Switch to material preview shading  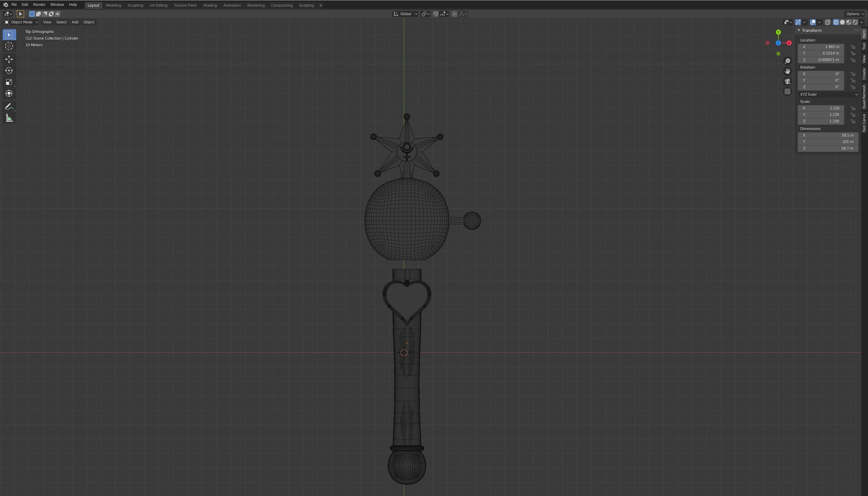pyautogui.click(x=849, y=22)
